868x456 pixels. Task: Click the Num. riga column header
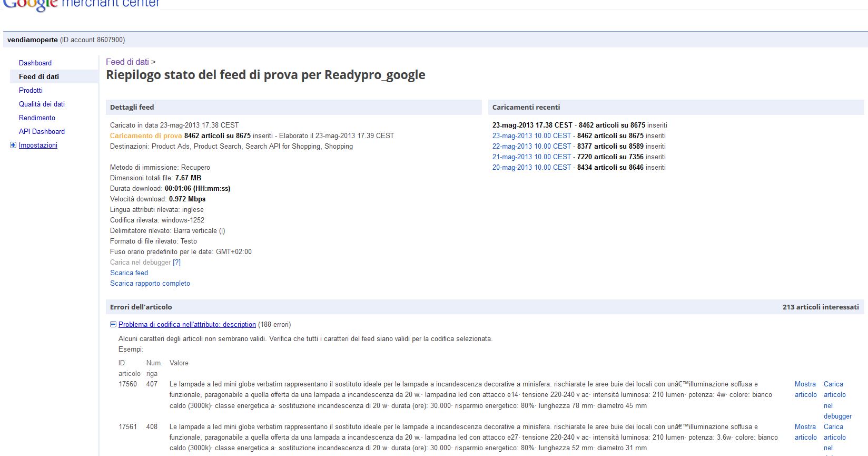pos(154,368)
